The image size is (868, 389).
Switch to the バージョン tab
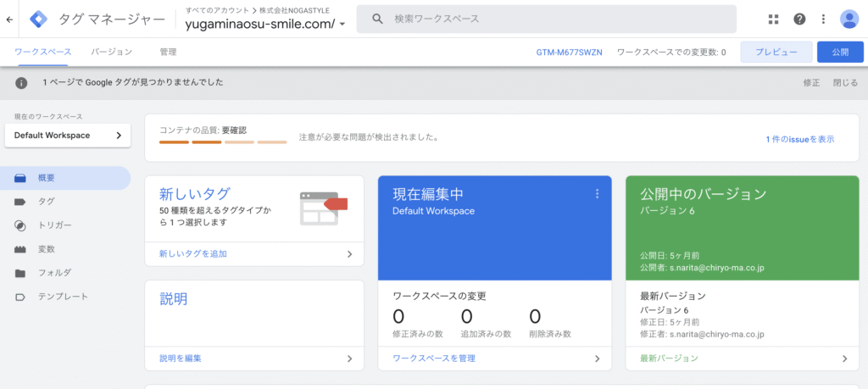[112, 52]
